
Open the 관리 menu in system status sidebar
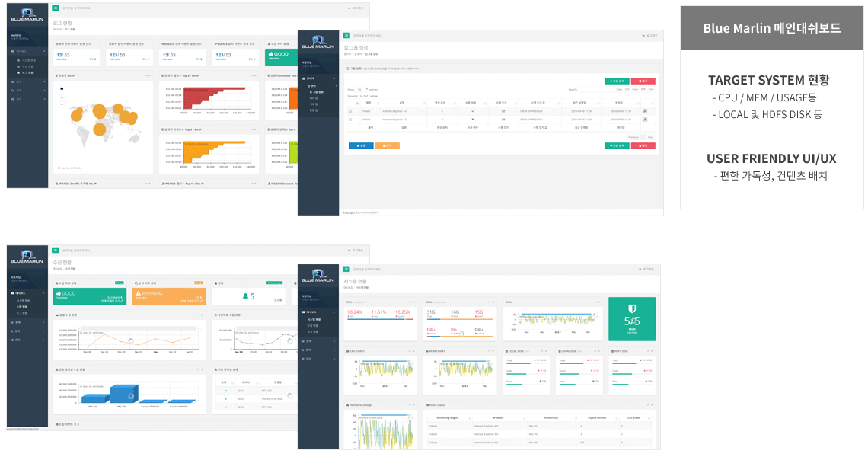(319, 359)
